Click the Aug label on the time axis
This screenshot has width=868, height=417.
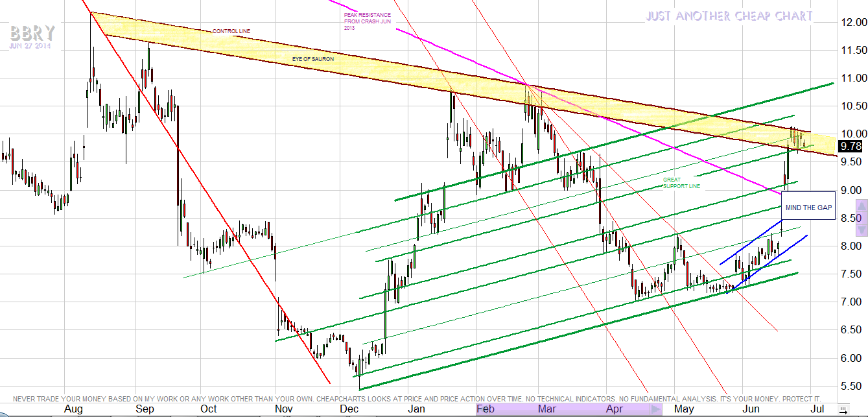point(74,409)
